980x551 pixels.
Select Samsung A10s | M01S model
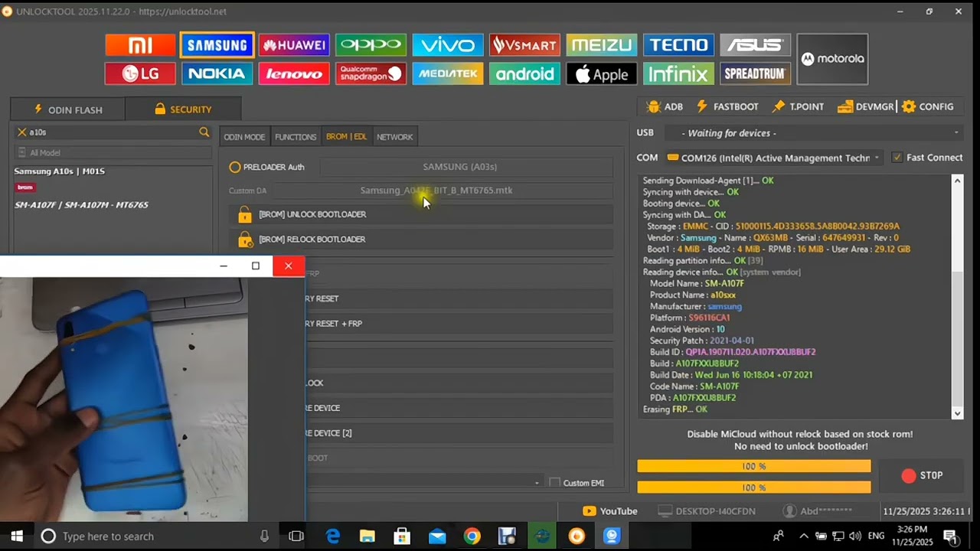(59, 171)
